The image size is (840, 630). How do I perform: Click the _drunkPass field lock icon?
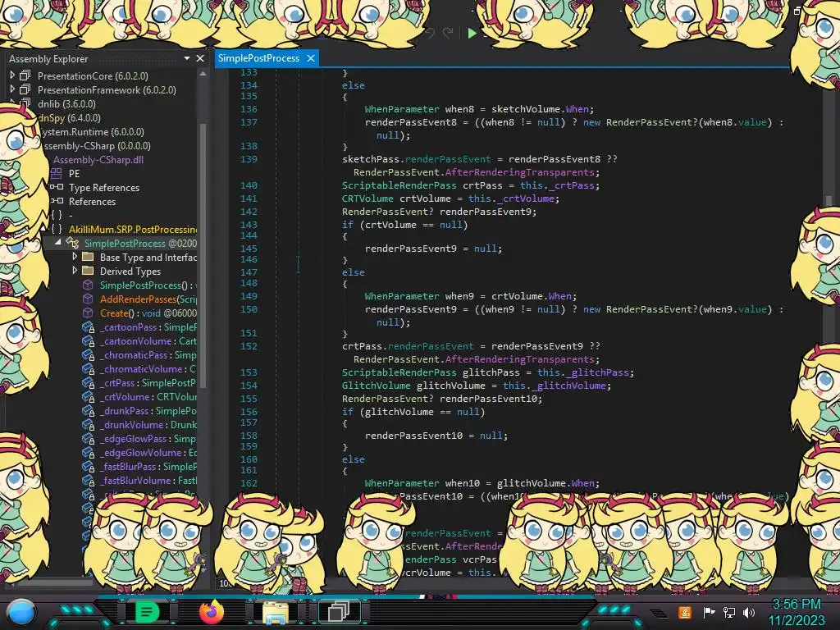(x=89, y=410)
